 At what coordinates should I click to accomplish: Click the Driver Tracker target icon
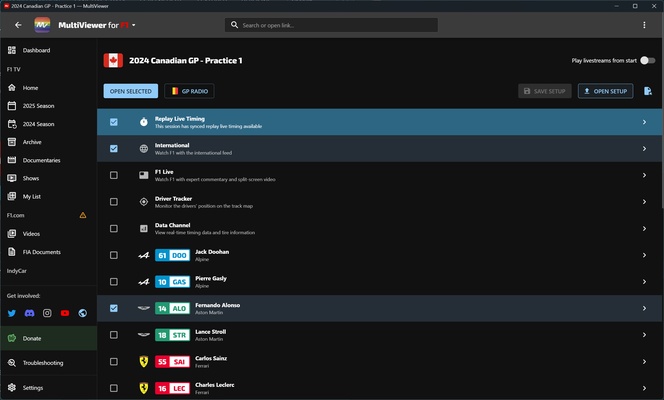144,202
